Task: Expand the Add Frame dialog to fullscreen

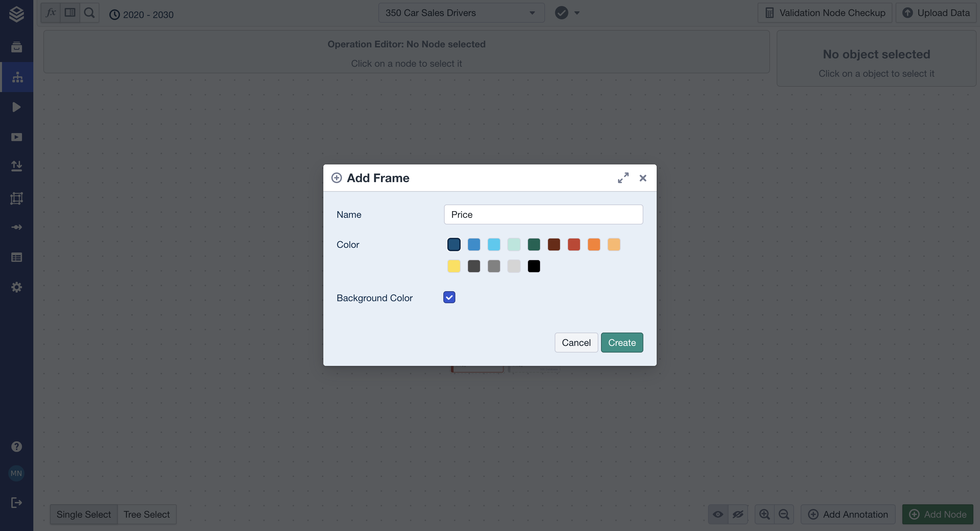Action: click(x=623, y=178)
